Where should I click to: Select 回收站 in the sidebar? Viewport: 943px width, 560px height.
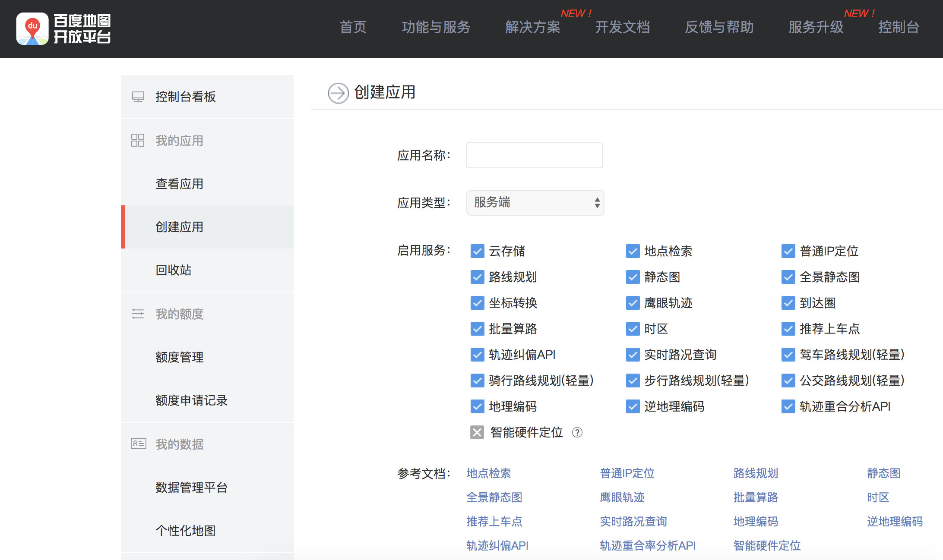[x=207, y=270]
